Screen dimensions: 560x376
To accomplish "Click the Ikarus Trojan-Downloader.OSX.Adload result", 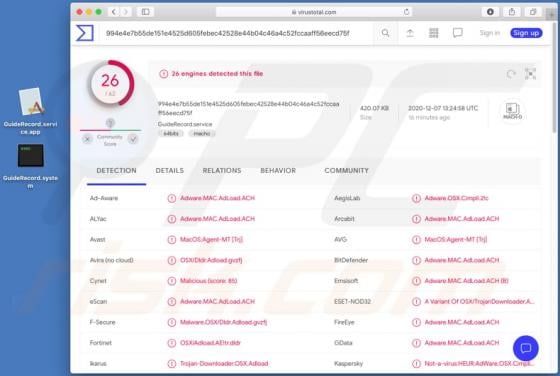I will click(224, 364).
